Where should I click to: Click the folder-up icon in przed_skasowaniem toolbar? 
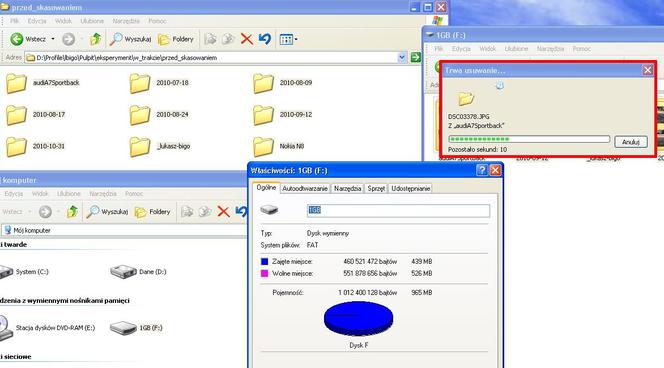[96, 39]
